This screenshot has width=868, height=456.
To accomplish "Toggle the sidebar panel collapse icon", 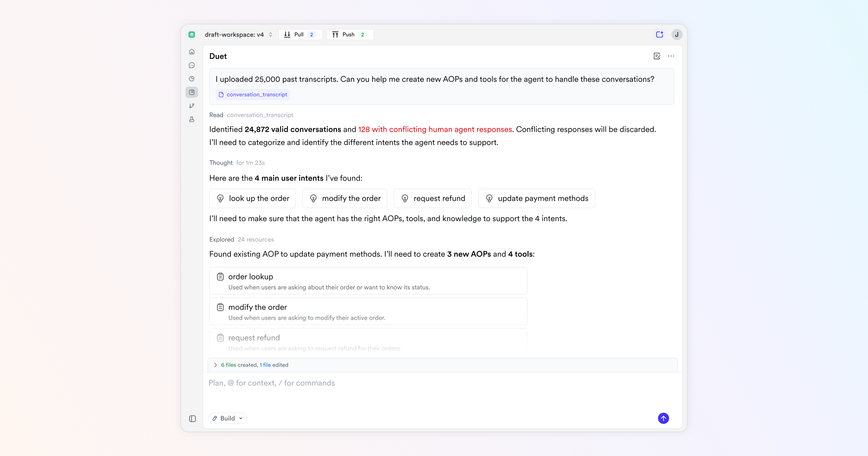I will (x=192, y=419).
